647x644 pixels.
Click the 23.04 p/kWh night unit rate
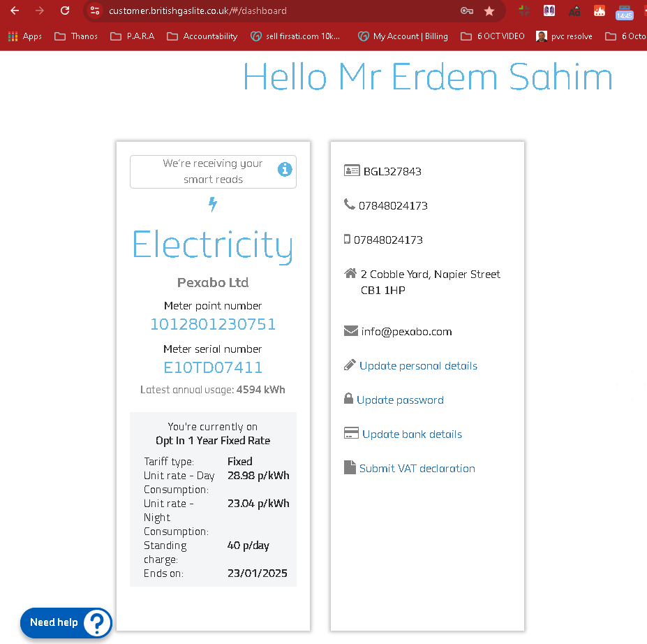tap(258, 504)
